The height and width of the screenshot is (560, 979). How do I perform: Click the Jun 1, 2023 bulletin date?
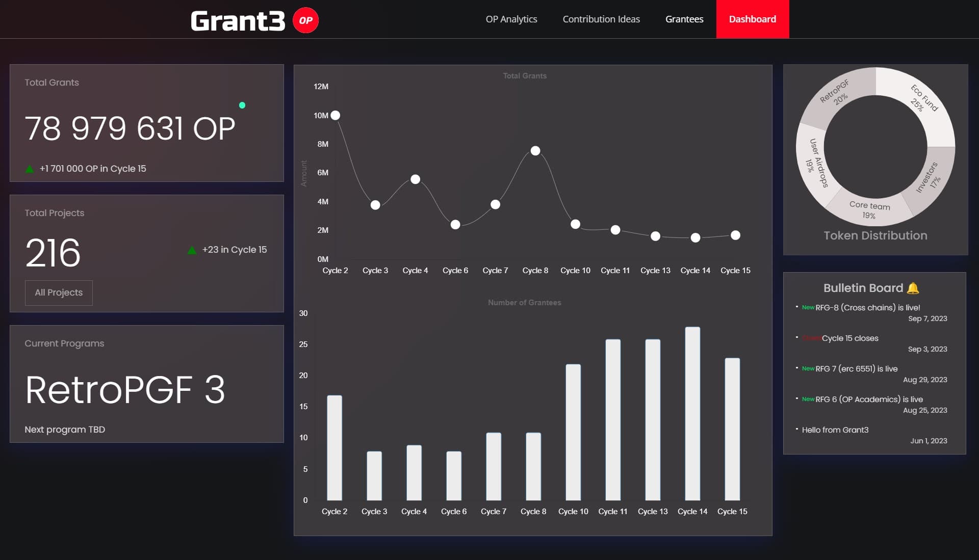tap(929, 441)
